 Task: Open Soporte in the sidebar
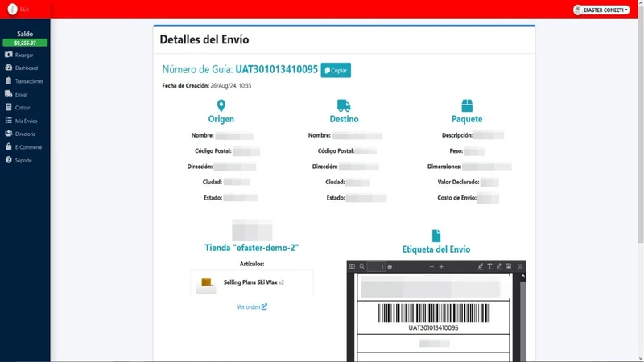click(x=25, y=160)
